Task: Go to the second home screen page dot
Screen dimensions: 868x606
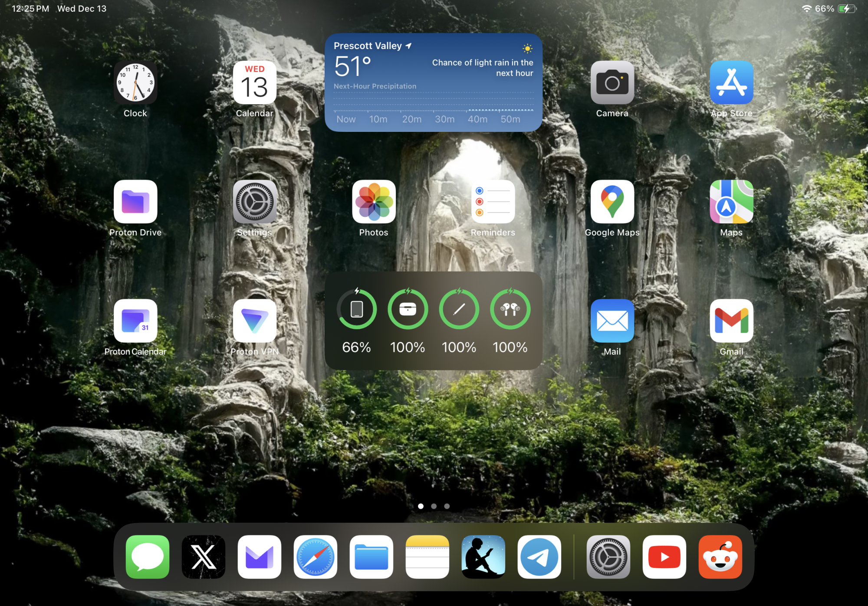Action: coord(434,506)
